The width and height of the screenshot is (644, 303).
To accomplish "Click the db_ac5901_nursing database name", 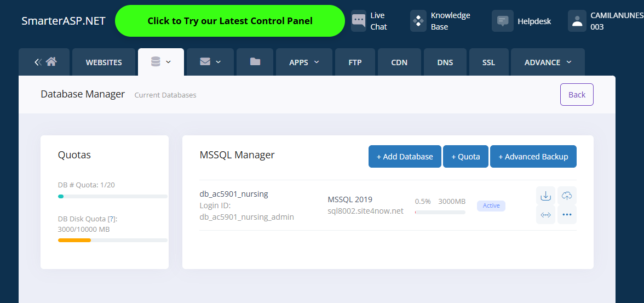I will [x=234, y=194].
